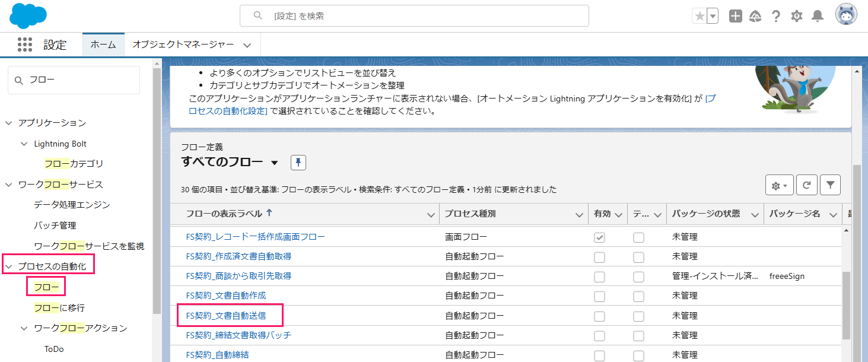This screenshot has height=362, width=868.
Task: Open the Trailhead guidance icon
Action: [756, 16]
